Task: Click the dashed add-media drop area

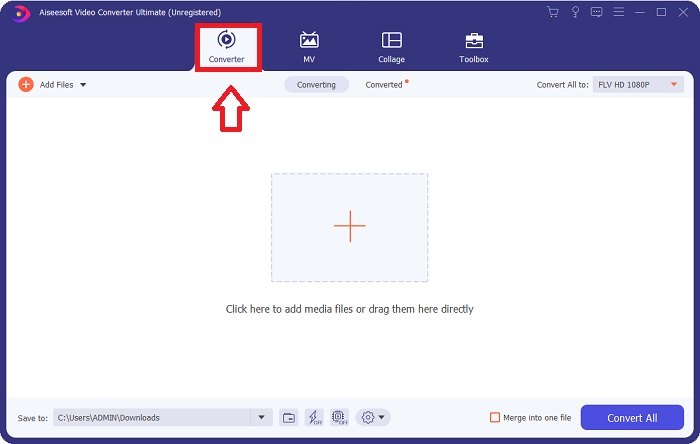Action: point(350,228)
